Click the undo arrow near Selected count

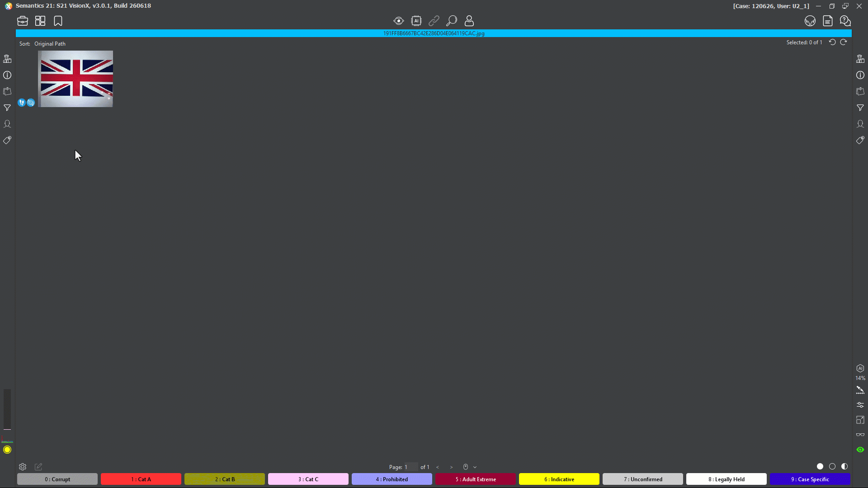coord(832,42)
